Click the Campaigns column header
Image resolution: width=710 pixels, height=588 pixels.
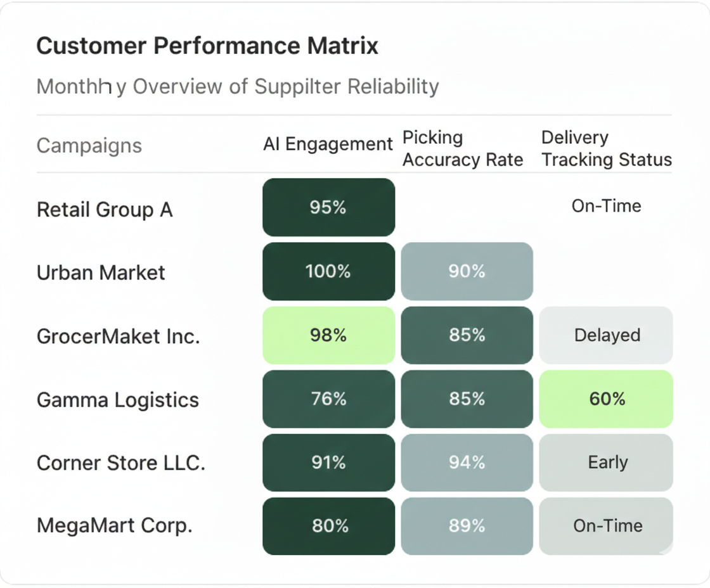pyautogui.click(x=89, y=146)
